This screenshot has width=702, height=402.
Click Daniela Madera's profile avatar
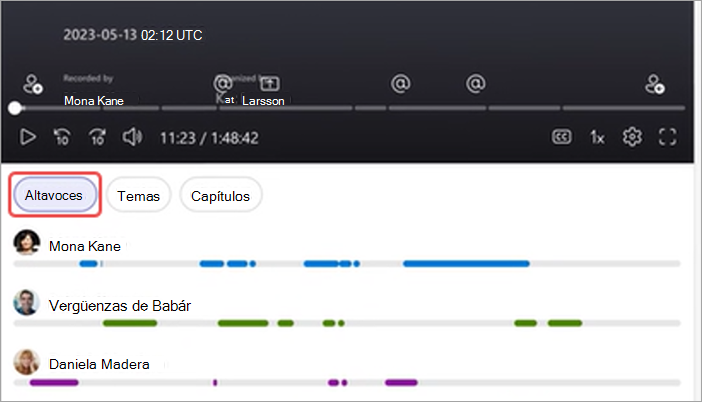26,362
